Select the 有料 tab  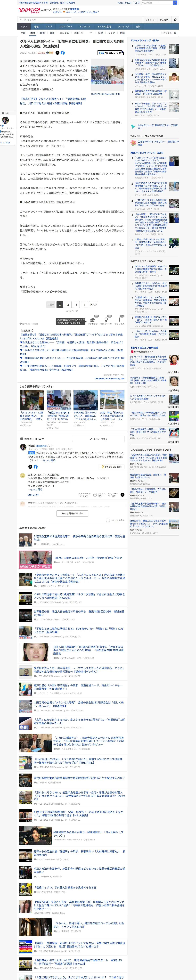pos(138,27)
